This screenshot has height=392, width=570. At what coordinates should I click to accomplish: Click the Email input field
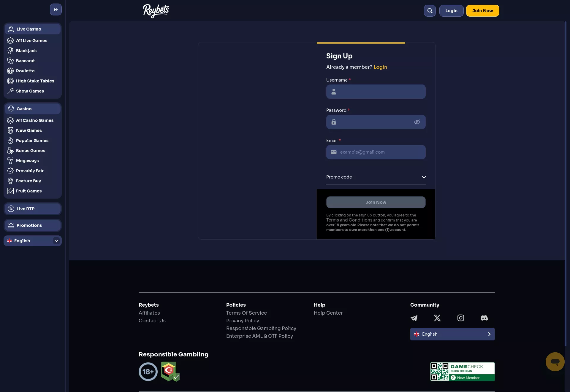tap(376, 152)
